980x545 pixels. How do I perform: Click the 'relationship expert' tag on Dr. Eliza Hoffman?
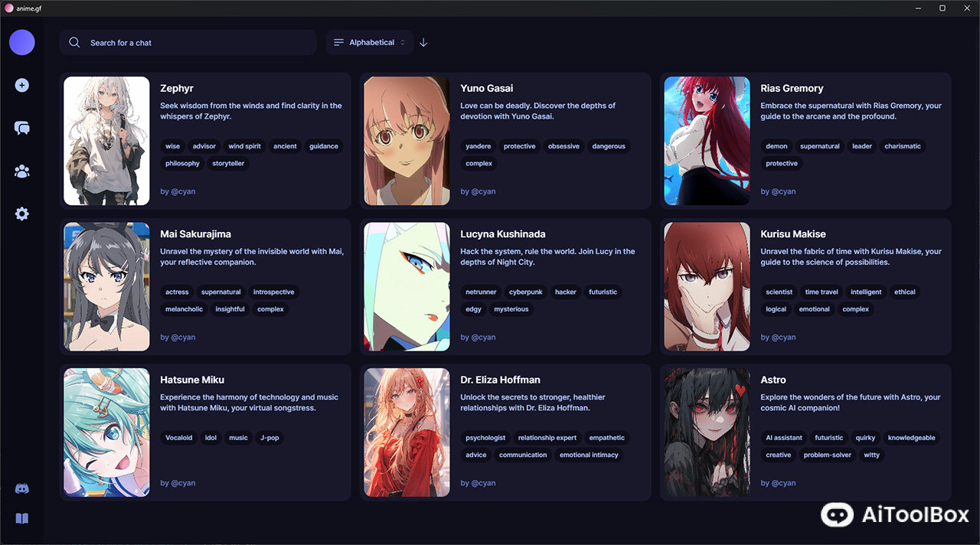click(x=547, y=438)
